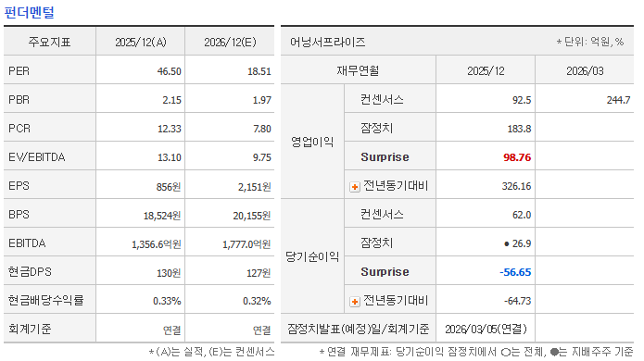
Task: Click the EPS row label
Action: pyautogui.click(x=19, y=186)
